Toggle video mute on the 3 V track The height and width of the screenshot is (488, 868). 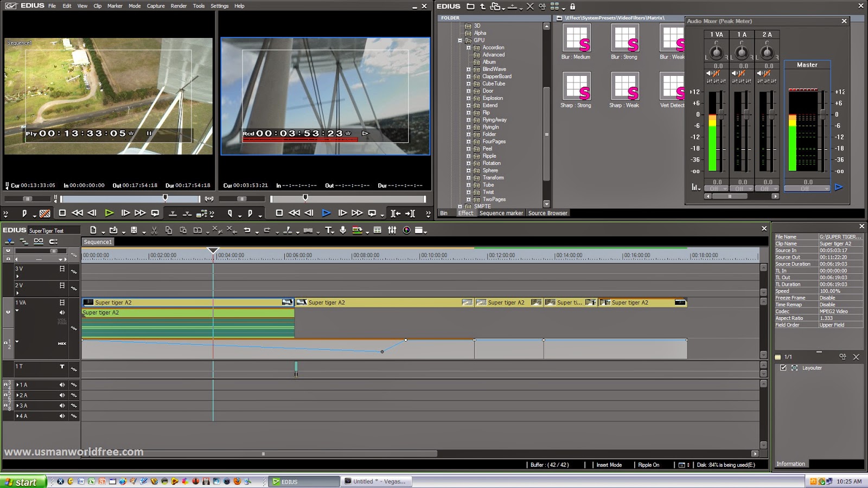(x=62, y=269)
